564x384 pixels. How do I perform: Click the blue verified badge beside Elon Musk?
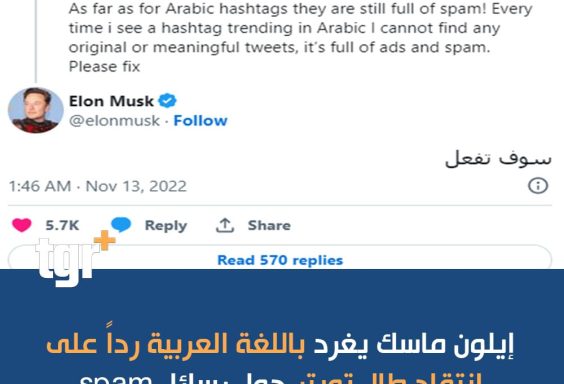[x=168, y=101]
